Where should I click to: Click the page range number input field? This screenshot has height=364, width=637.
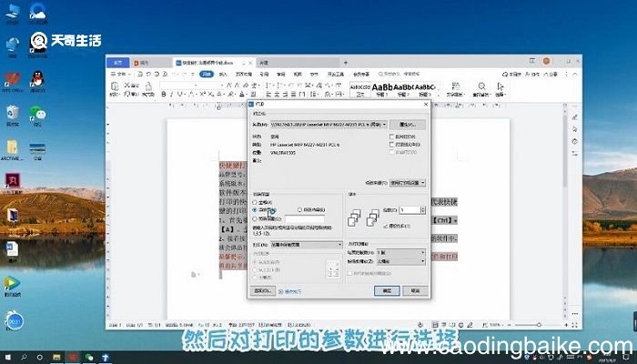[305, 219]
